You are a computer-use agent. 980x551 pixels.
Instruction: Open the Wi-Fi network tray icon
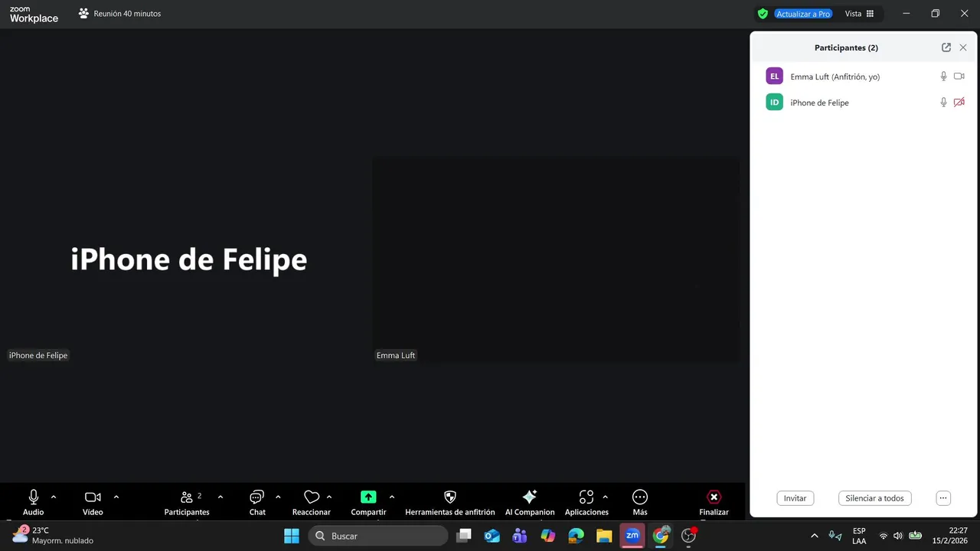pyautogui.click(x=884, y=536)
